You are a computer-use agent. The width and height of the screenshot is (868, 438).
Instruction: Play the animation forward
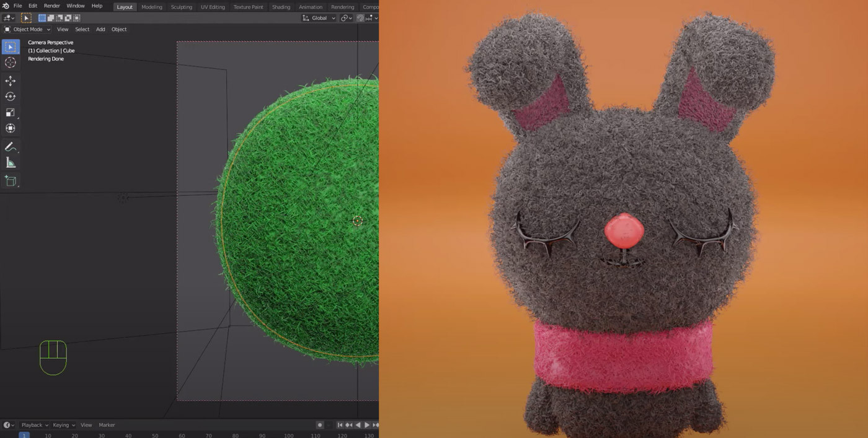(367, 425)
